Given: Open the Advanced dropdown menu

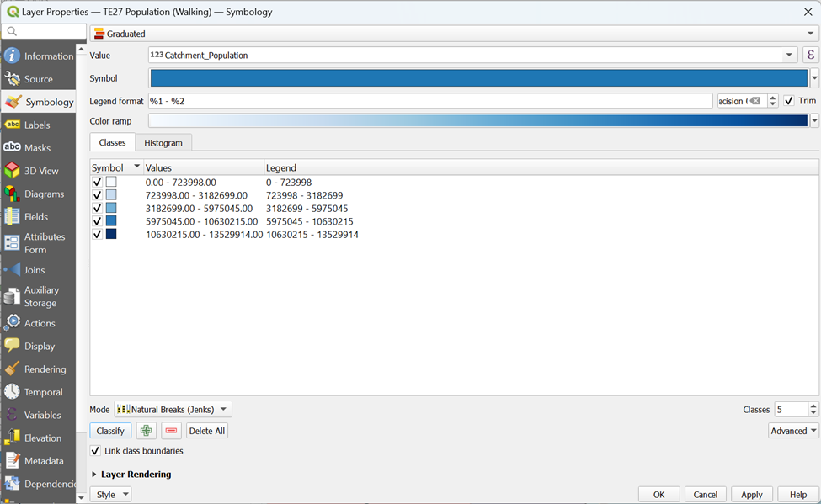Looking at the screenshot, I should (793, 431).
